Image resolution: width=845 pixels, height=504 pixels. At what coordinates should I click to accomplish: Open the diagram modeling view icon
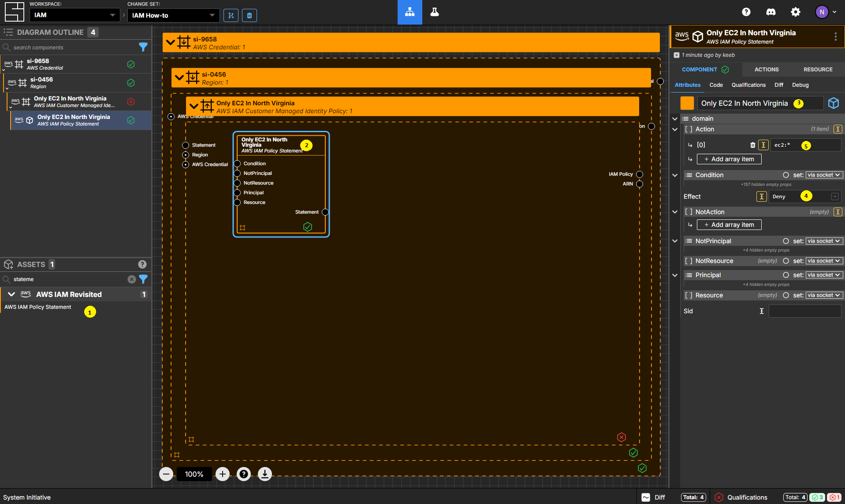pyautogui.click(x=409, y=12)
